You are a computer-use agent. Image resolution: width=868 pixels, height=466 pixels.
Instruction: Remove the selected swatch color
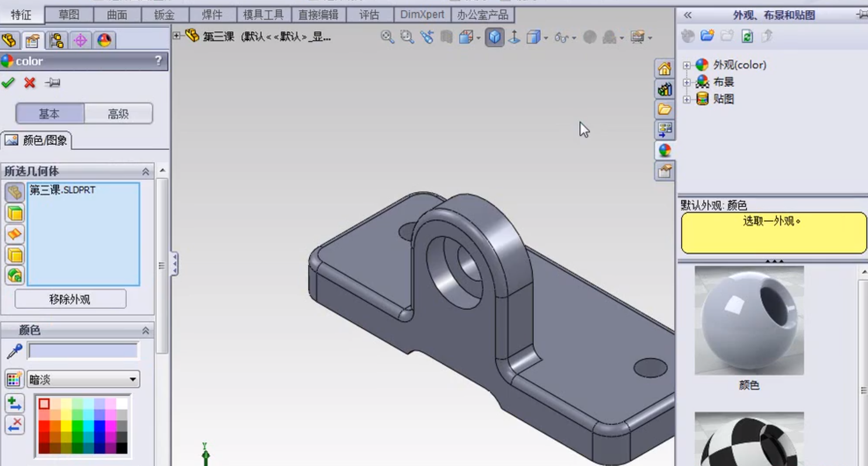coord(14,424)
